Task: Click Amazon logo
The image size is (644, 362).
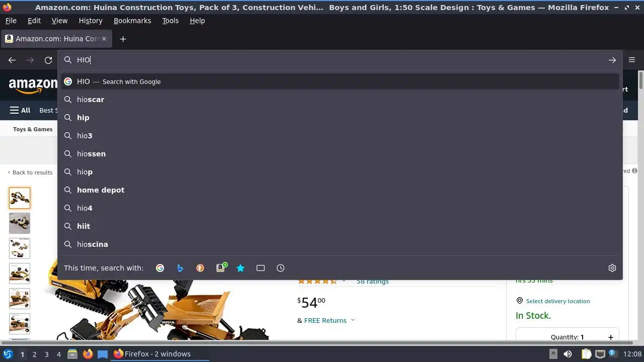Action: point(33,86)
